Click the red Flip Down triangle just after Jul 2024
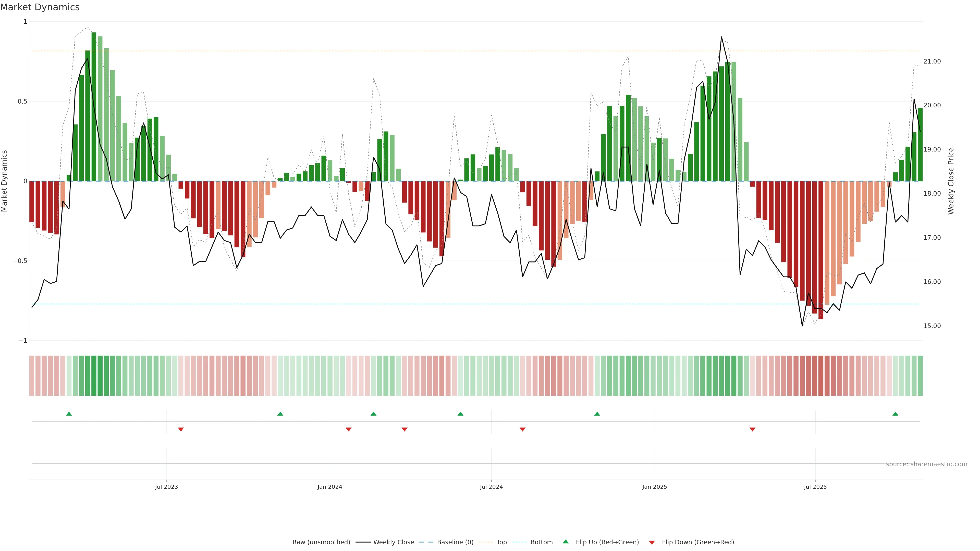This screenshot has width=980, height=551. 522,429
